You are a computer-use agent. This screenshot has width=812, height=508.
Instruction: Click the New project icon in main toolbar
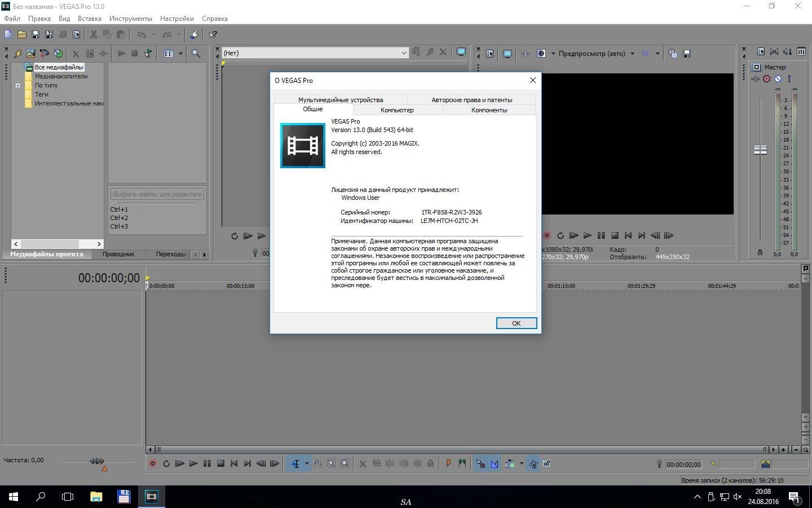(x=8, y=34)
